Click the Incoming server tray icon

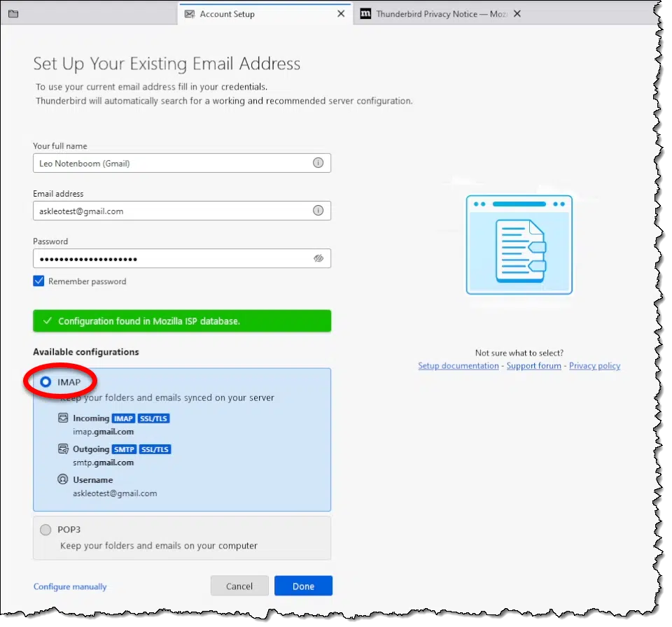[63, 418]
